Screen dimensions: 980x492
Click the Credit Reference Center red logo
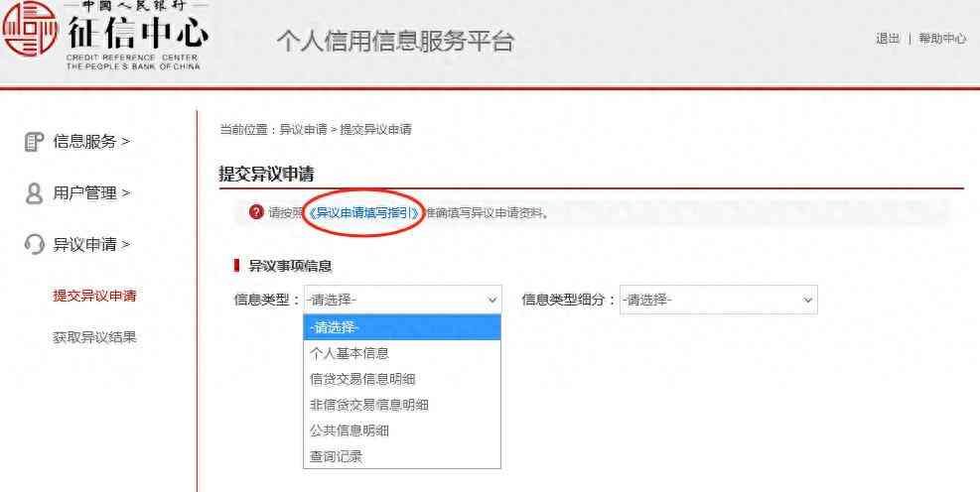tap(30, 28)
